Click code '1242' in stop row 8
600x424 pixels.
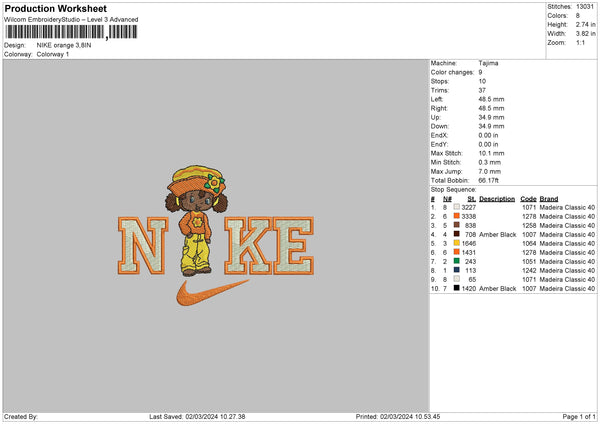pos(529,270)
